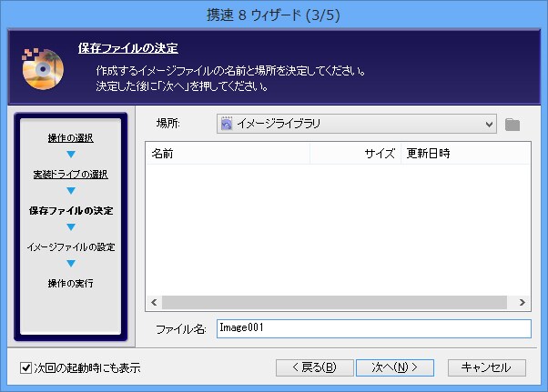Click the wizard title 携速 8 ウィザード (3/5)
548x392 pixels.
(x=273, y=15)
